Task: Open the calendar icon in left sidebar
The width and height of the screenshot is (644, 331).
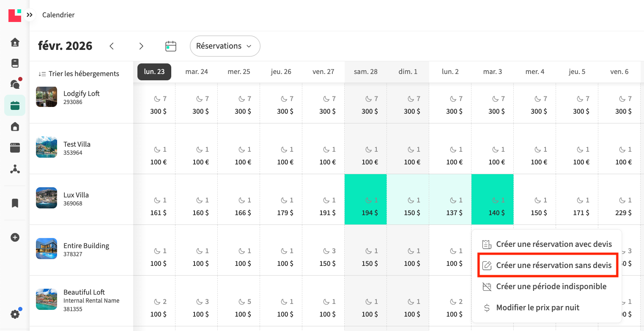Action: point(15,105)
